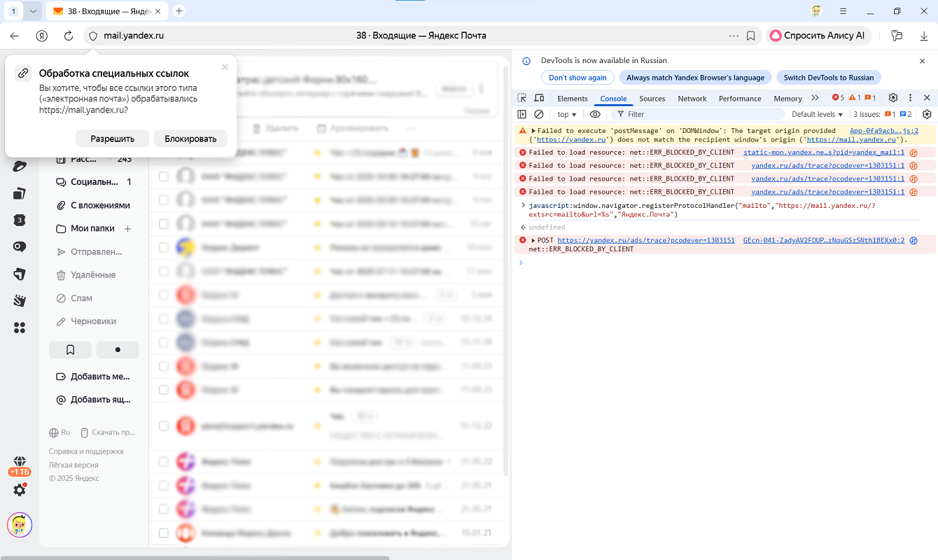Open the top JavaScript context dropdown
The width and height of the screenshot is (938, 560).
pyautogui.click(x=566, y=114)
